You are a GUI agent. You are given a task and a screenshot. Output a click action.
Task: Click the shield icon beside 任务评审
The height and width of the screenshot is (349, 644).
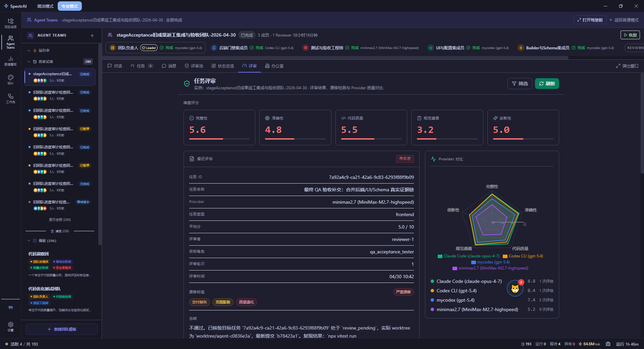[187, 84]
